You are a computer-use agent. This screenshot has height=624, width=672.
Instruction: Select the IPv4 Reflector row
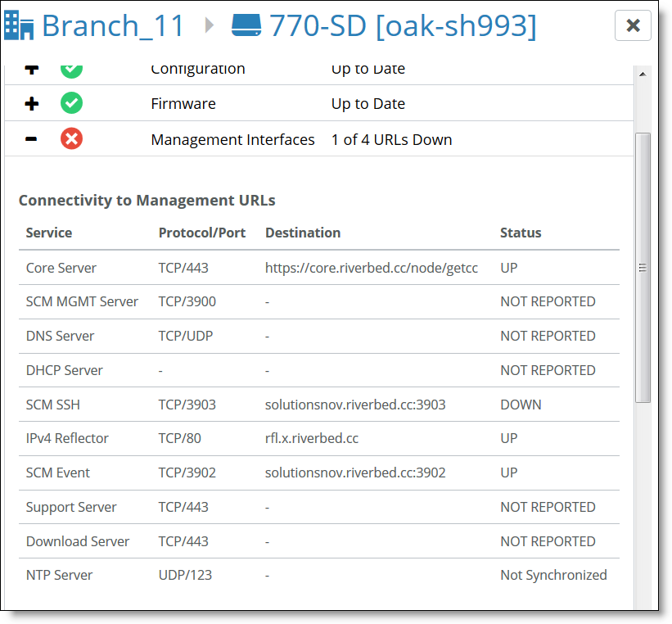coord(319,439)
